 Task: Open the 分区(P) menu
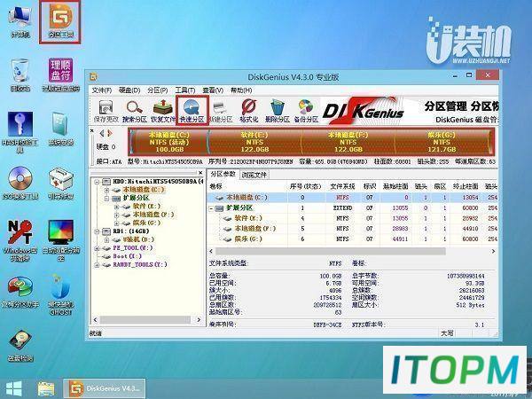(158, 90)
